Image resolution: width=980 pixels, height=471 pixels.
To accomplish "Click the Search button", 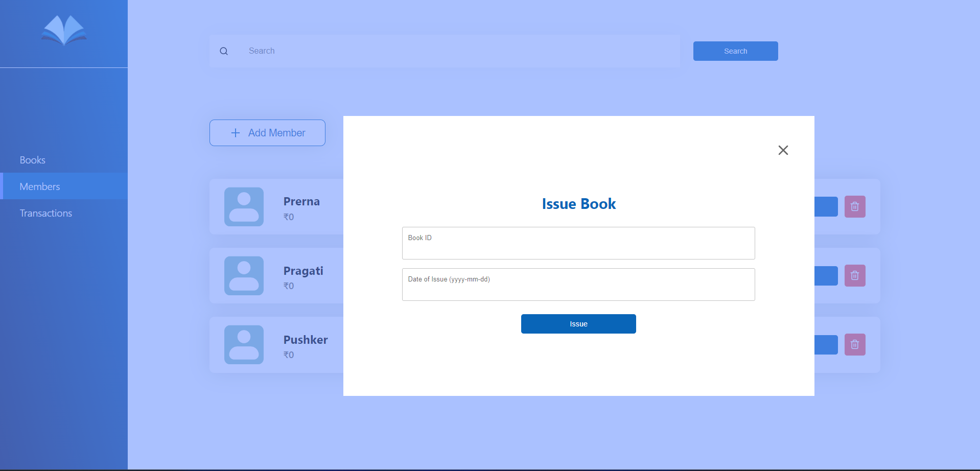I will coord(735,51).
